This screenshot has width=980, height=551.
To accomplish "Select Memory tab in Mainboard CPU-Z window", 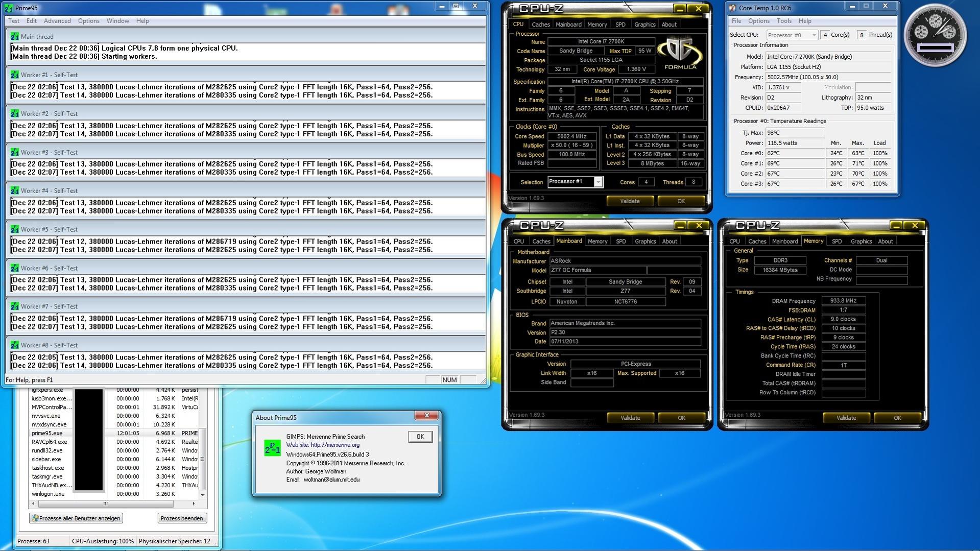I will tap(597, 242).
